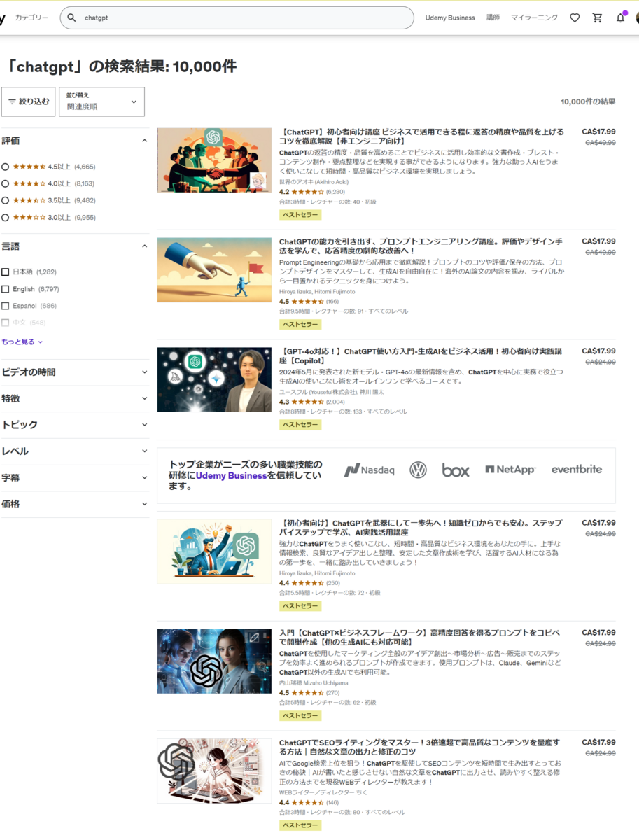Click the 4.5 rating with (166) reviews
This screenshot has width=639, height=840.
pos(309,302)
